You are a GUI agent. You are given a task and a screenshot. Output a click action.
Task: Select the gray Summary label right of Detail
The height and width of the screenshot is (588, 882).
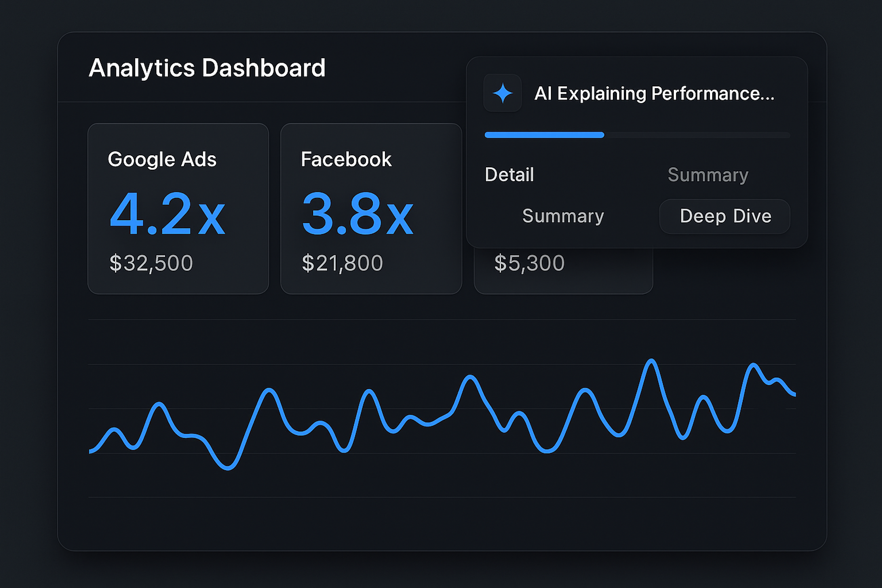coord(708,175)
